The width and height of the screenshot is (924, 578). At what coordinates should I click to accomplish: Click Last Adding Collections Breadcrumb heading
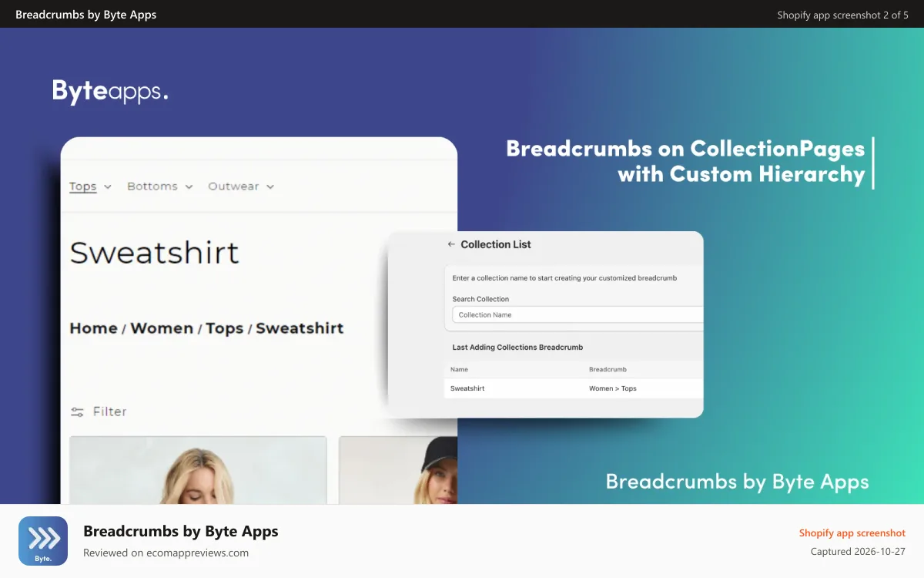517,348
